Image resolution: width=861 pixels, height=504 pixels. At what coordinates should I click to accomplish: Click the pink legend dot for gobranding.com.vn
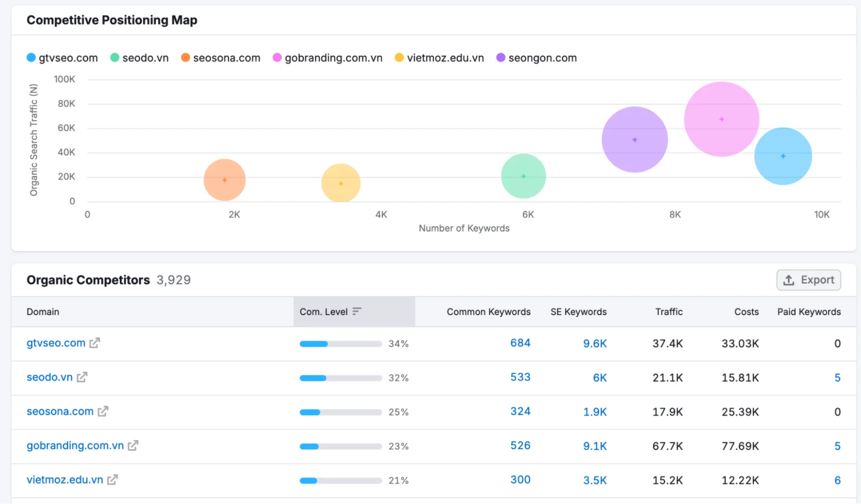click(x=277, y=58)
